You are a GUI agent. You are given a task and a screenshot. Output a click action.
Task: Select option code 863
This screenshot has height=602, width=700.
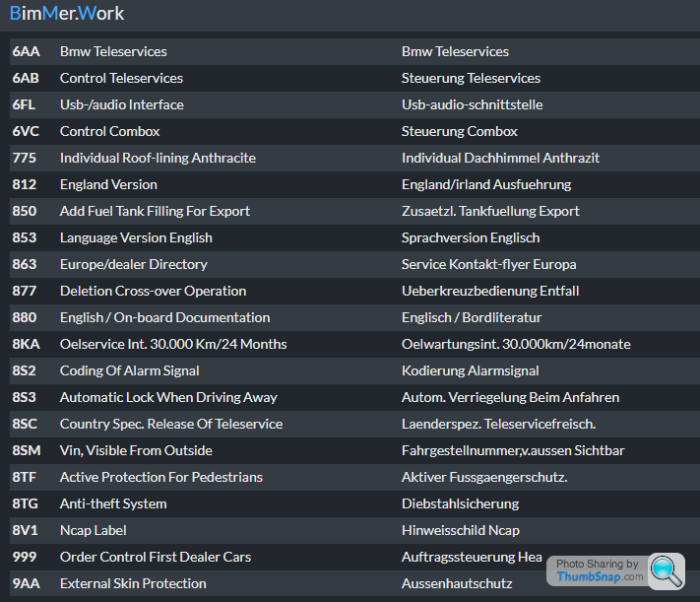click(24, 264)
